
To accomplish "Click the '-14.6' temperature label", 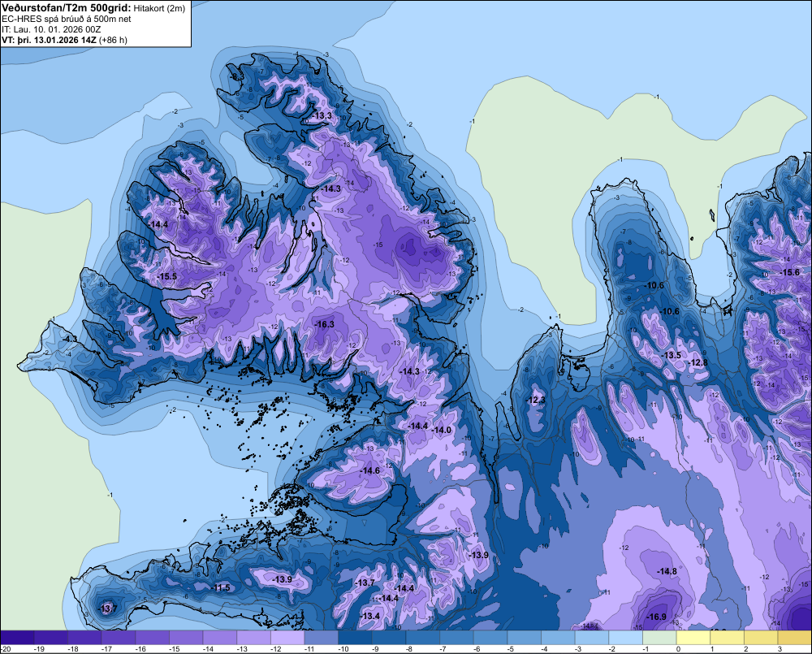I will (x=370, y=470).
